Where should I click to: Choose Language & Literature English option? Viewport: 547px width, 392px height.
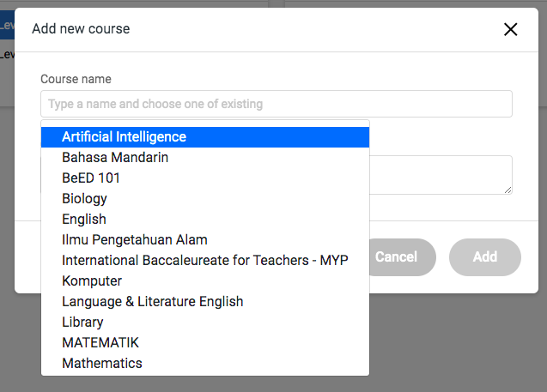tap(205, 301)
